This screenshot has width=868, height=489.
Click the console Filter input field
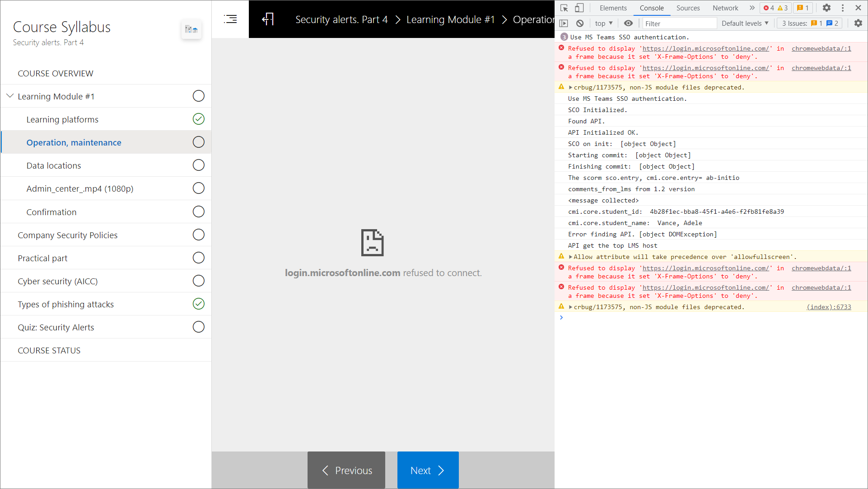[679, 23]
